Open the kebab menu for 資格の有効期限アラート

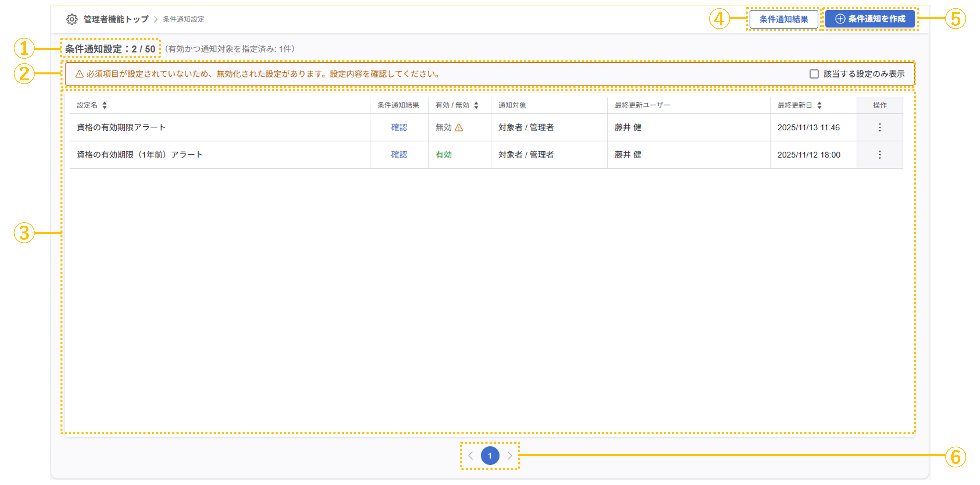pyautogui.click(x=880, y=128)
